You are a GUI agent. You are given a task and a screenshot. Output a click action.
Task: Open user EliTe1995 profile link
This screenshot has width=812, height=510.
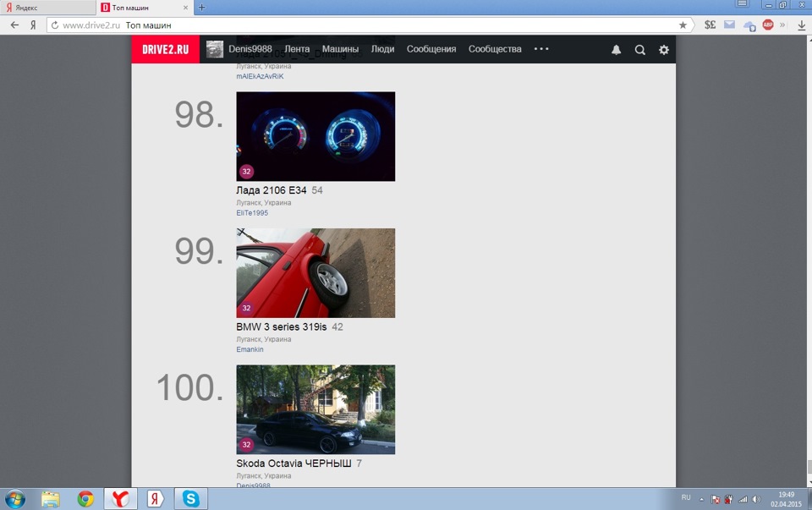(252, 213)
